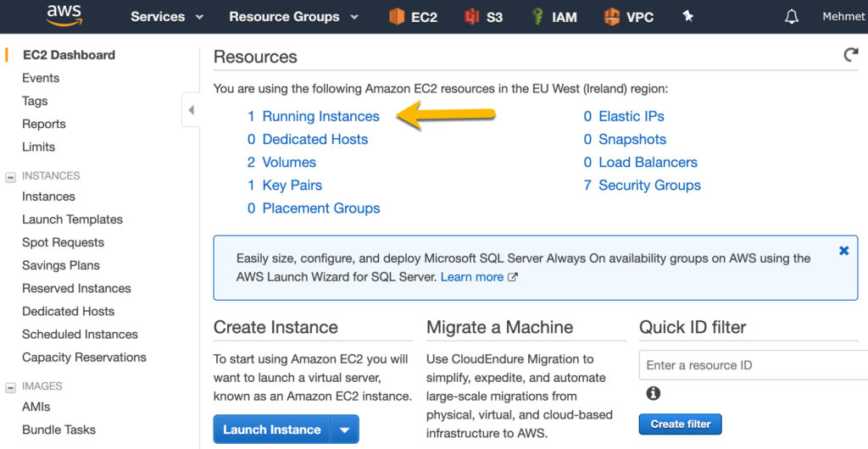Open Events in the sidebar

[41, 78]
